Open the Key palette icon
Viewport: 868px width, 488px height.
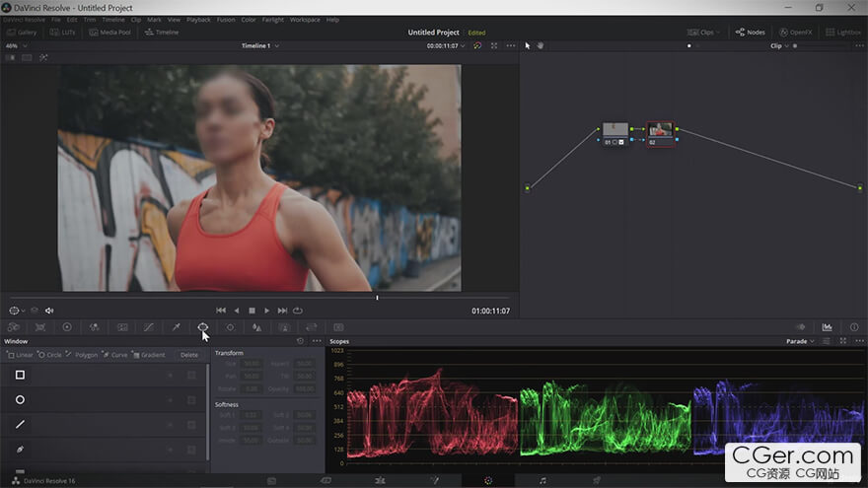[284, 327]
